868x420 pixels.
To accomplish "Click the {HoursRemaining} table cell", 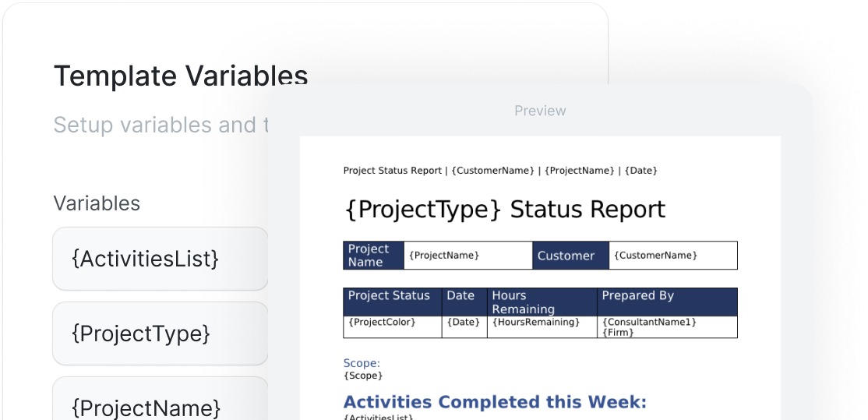I will click(542, 327).
